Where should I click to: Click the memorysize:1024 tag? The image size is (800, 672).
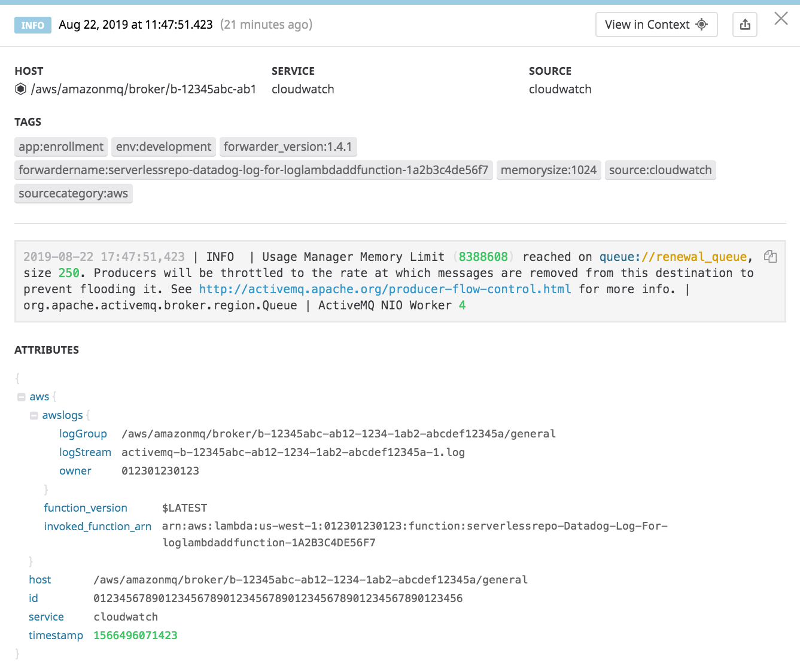tap(548, 170)
